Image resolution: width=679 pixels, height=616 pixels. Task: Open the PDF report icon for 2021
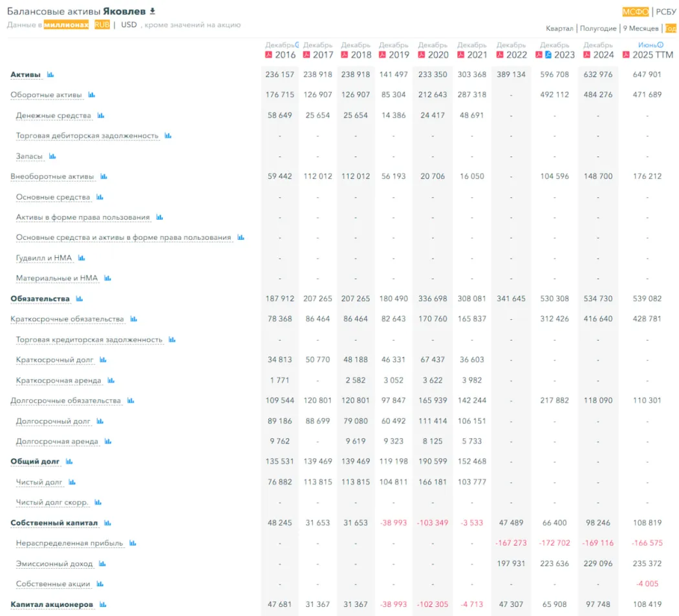tap(460, 55)
